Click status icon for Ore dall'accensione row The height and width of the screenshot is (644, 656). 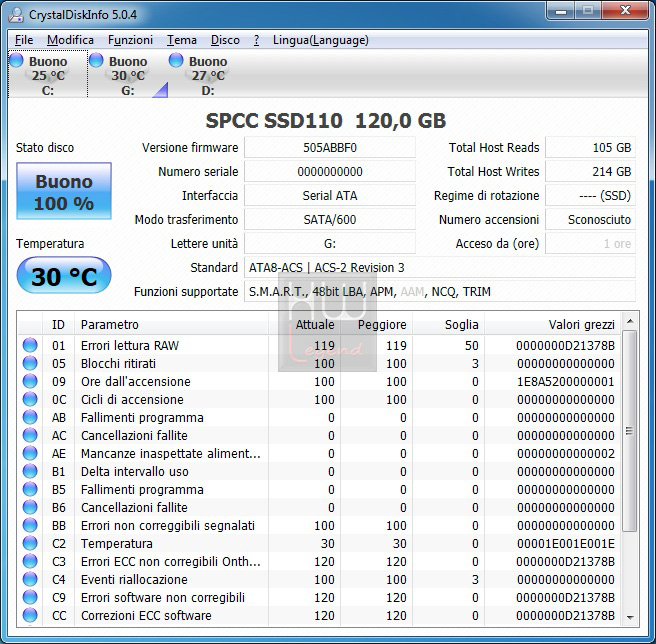[x=30, y=381]
